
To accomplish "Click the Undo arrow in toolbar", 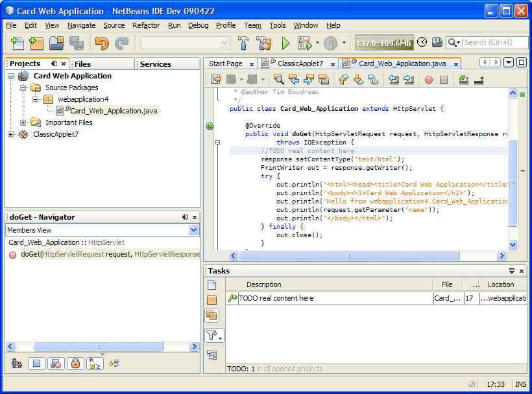I will (x=102, y=43).
